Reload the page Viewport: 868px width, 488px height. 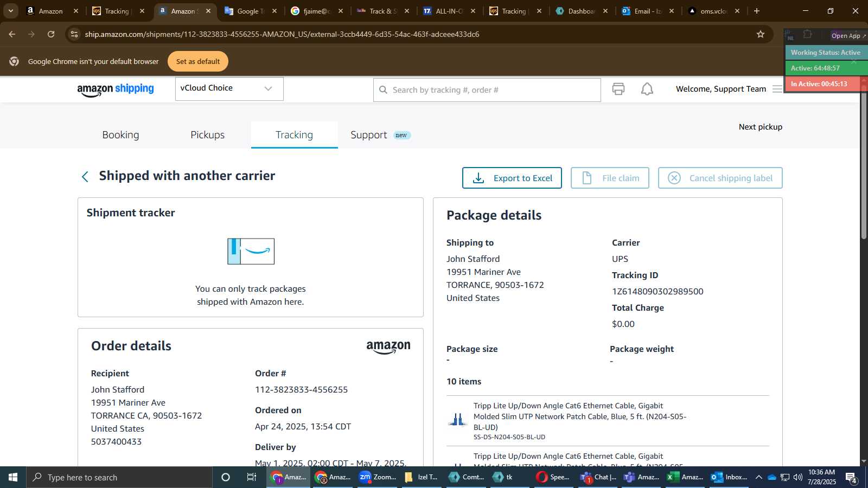click(x=51, y=34)
